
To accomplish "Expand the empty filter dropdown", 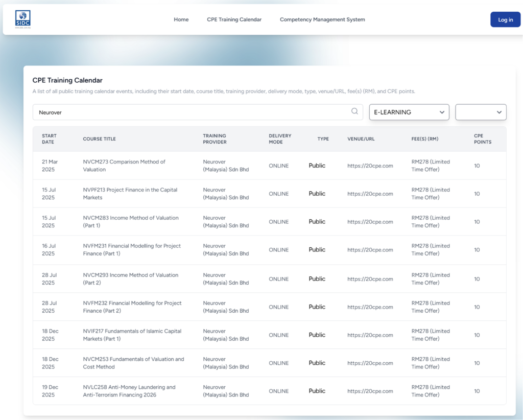I will (x=480, y=112).
